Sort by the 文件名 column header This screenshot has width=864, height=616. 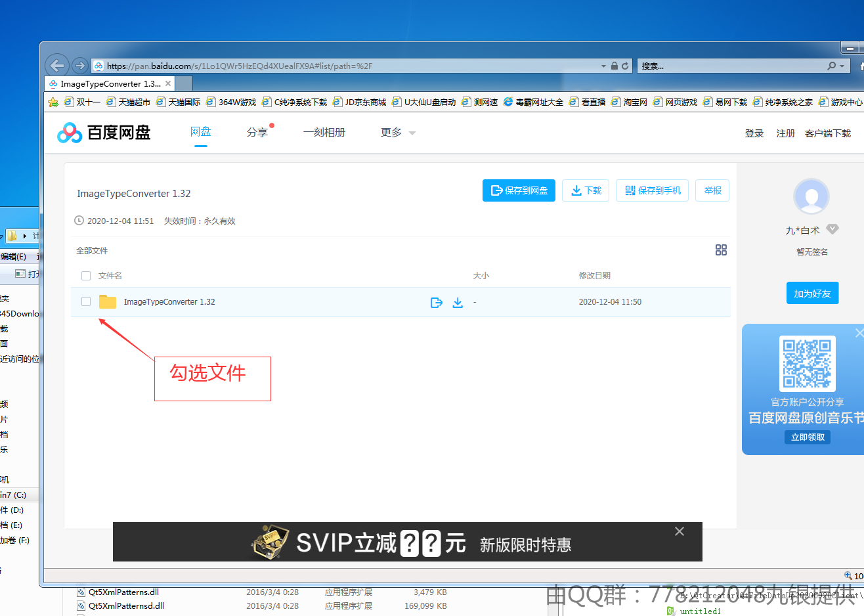click(110, 276)
